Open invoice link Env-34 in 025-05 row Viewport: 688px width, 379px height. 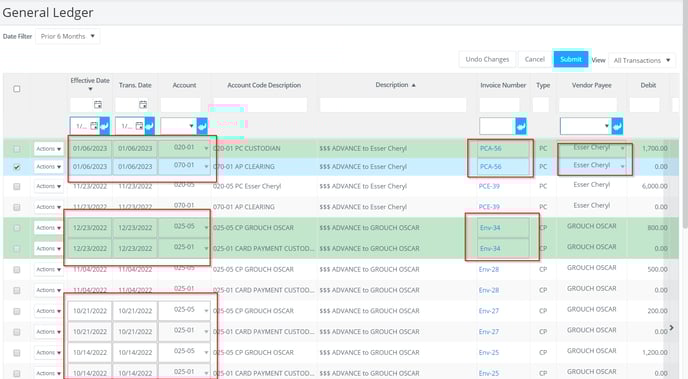(490, 228)
